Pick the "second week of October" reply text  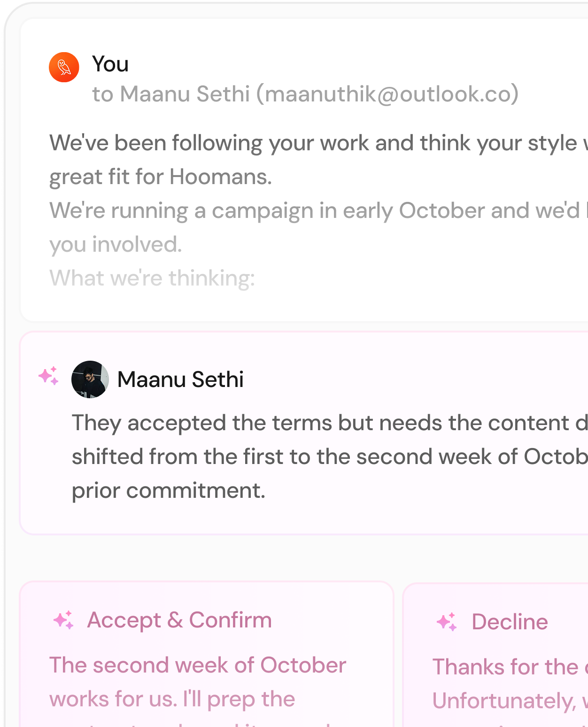pyautogui.click(x=198, y=665)
